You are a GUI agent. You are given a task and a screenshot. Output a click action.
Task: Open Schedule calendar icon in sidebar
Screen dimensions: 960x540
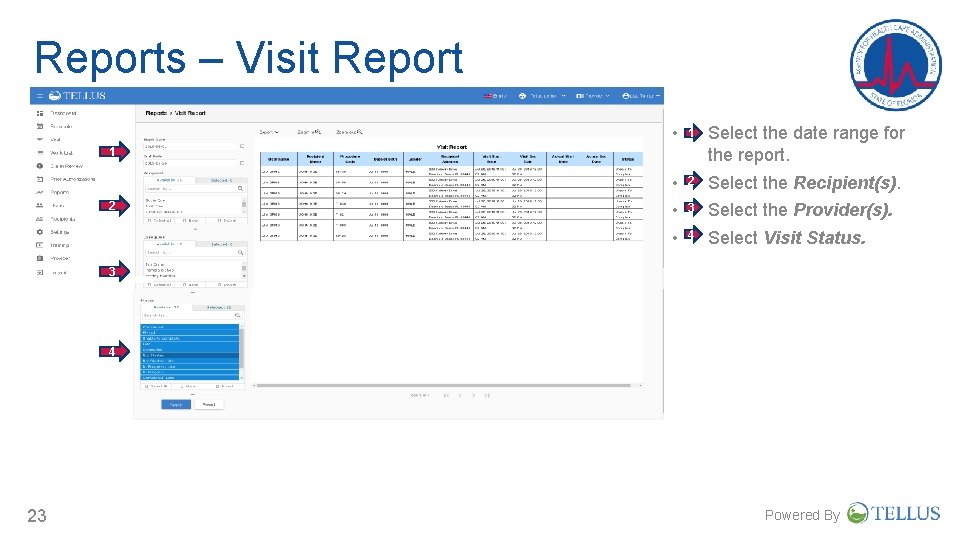40,126
